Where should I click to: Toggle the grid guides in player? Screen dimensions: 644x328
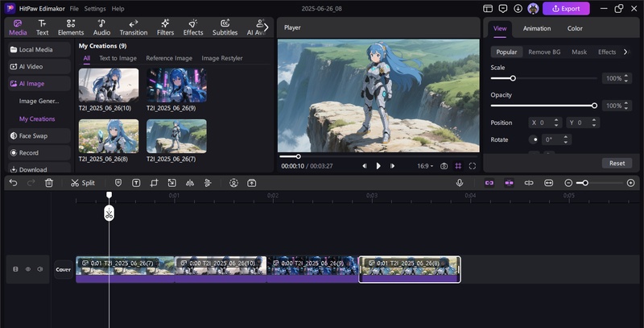click(458, 166)
